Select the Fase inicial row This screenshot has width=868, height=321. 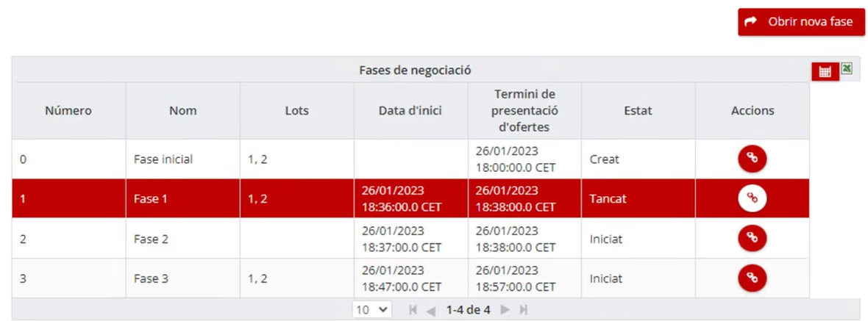410,159
